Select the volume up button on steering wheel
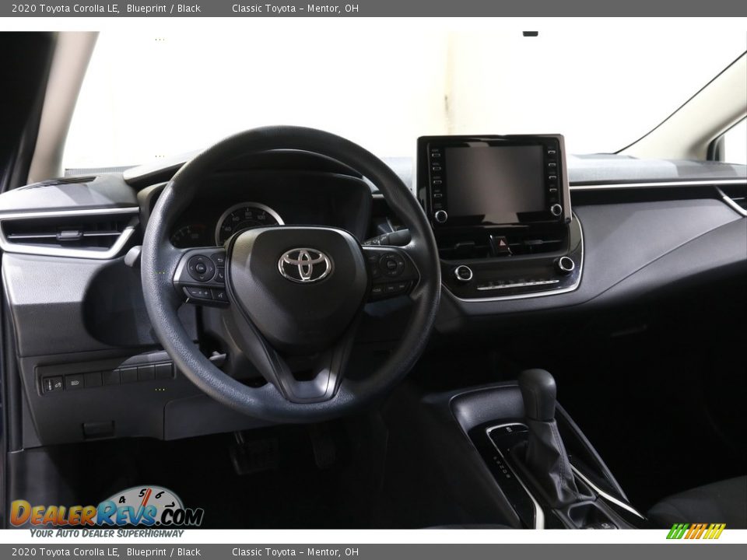747x560 pixels. tap(205, 291)
